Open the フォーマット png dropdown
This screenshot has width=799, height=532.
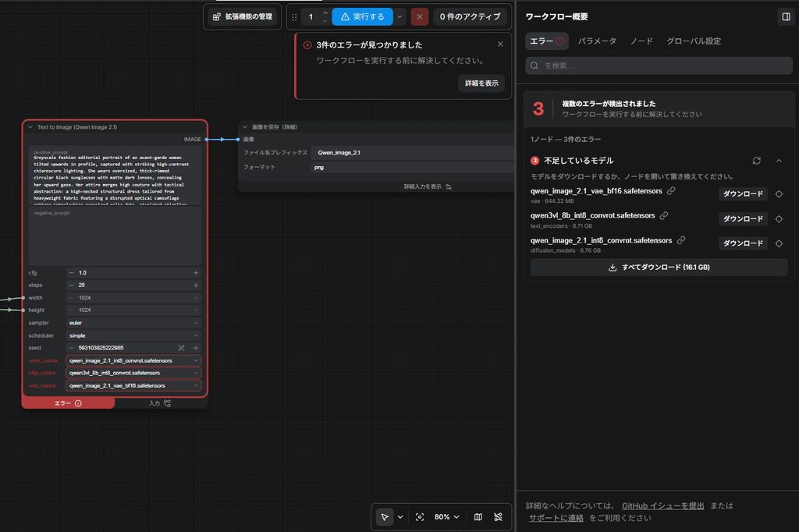coord(413,167)
